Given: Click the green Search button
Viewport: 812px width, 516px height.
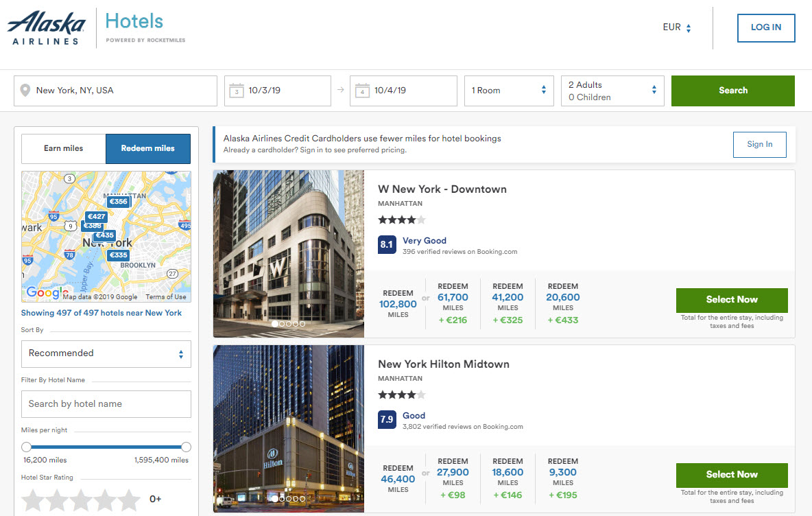Looking at the screenshot, I should coord(732,91).
